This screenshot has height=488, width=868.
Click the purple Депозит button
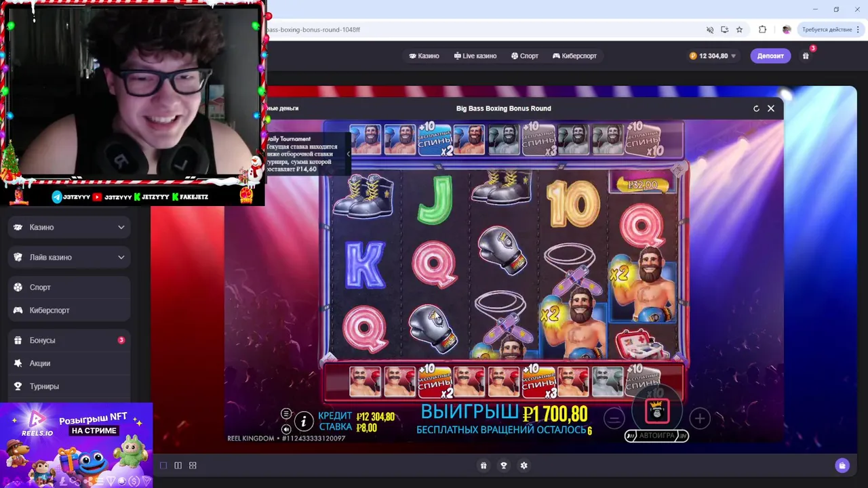coord(770,56)
